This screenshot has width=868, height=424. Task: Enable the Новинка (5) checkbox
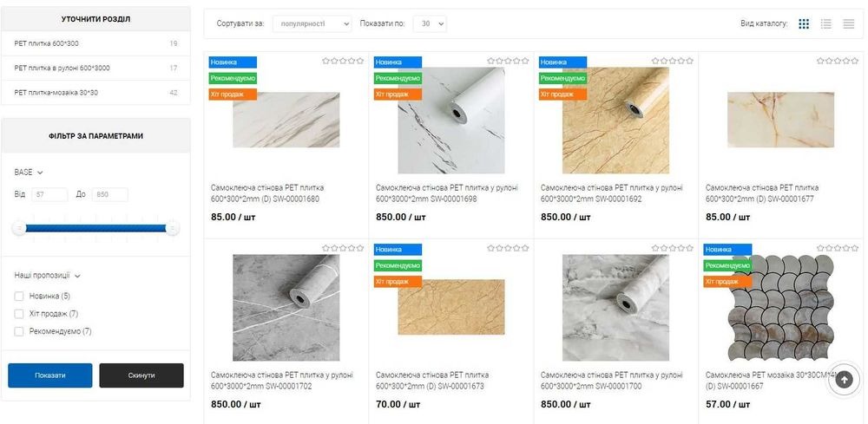(19, 297)
